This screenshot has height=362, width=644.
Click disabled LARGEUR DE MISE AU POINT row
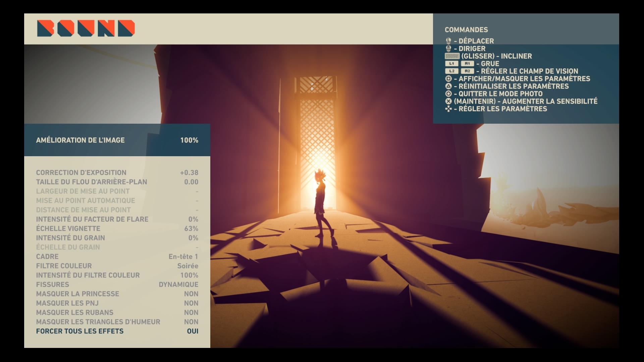point(117,191)
